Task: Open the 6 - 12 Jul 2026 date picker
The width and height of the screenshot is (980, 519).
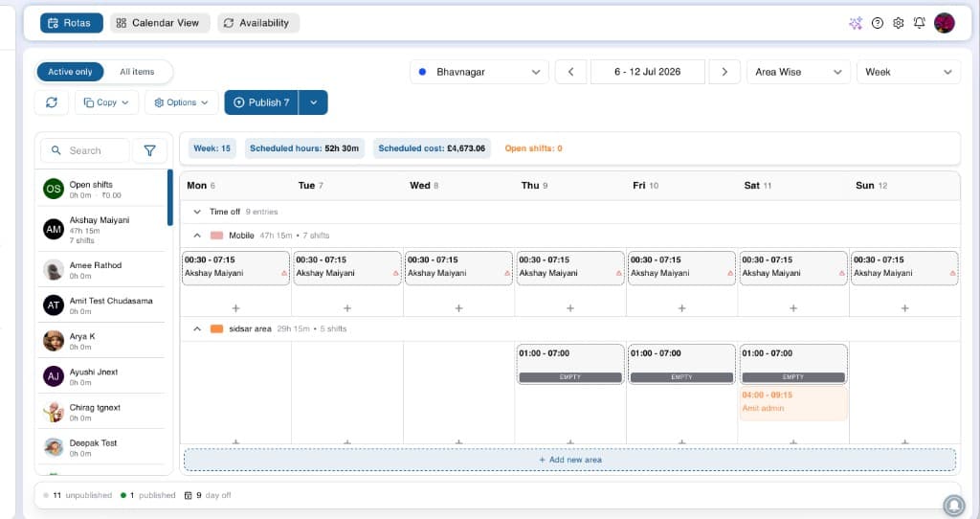Action: pyautogui.click(x=648, y=72)
